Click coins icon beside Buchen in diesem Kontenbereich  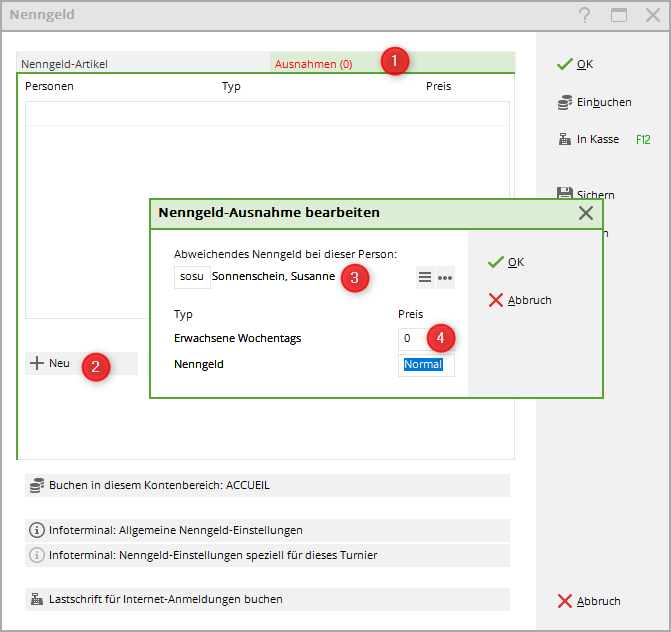[x=37, y=486]
